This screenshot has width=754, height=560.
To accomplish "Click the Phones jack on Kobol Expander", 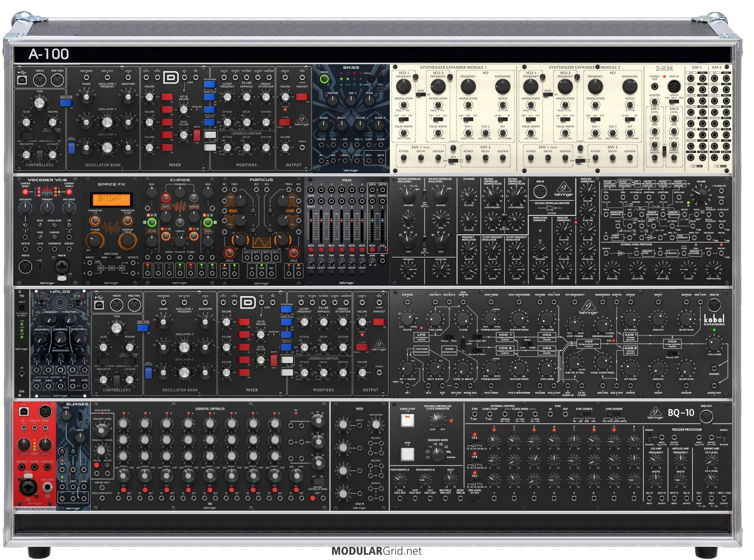I will pos(714,368).
